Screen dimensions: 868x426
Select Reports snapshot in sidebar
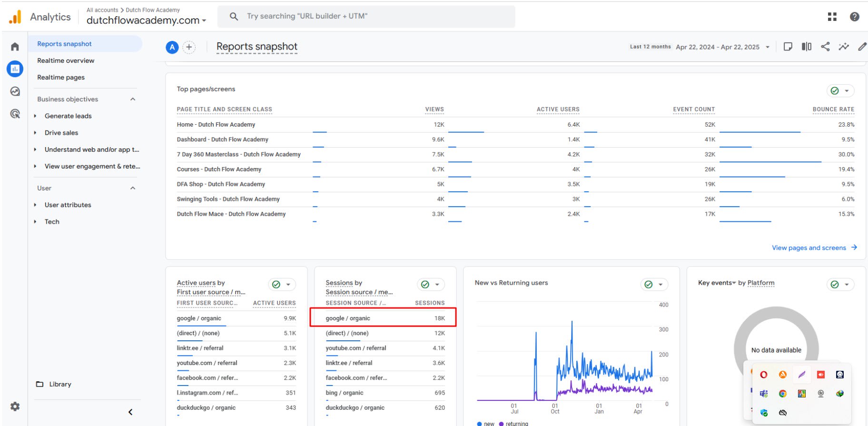click(85, 44)
